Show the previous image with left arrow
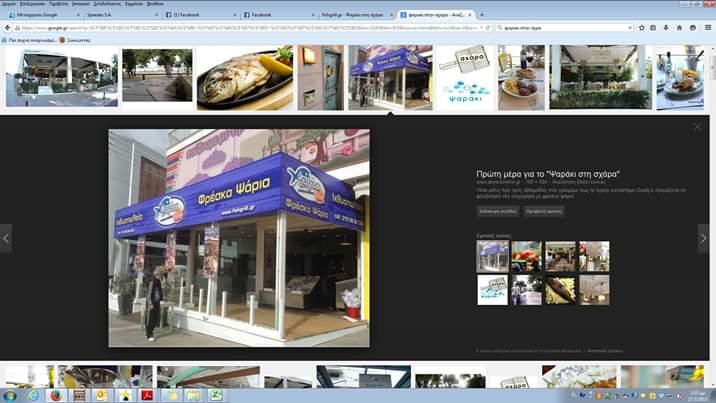This screenshot has width=716, height=403. pyautogui.click(x=6, y=238)
